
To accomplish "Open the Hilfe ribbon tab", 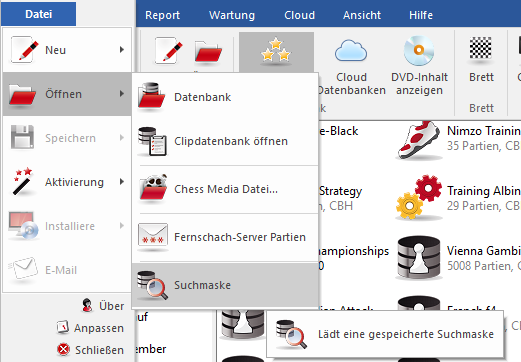I will pyautogui.click(x=421, y=15).
